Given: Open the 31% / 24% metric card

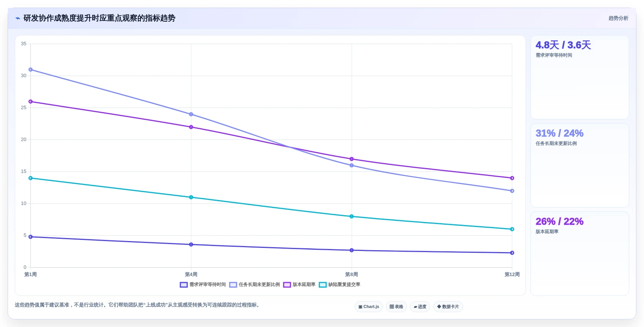Looking at the screenshot, I should pos(580,165).
